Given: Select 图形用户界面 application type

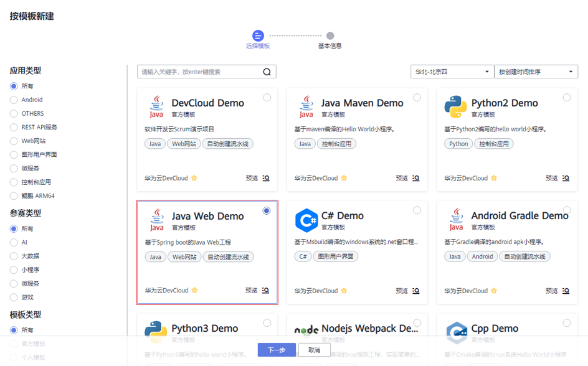Looking at the screenshot, I should (x=14, y=155).
